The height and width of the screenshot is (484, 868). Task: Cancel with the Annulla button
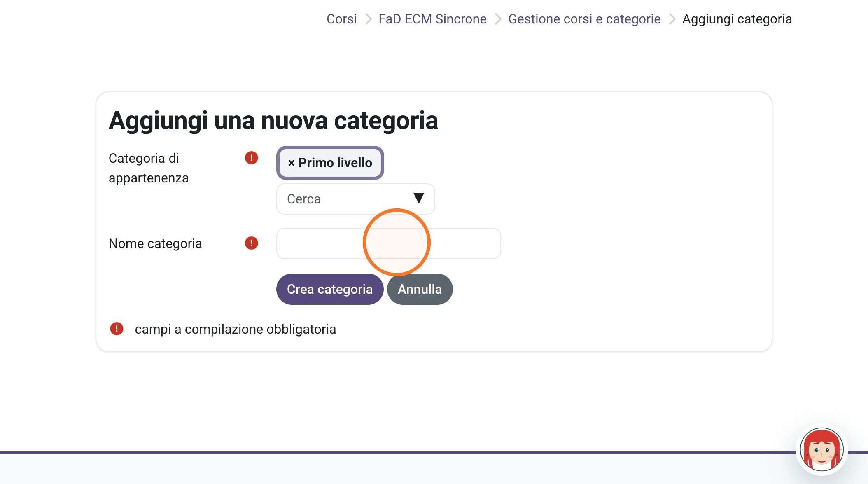(420, 289)
